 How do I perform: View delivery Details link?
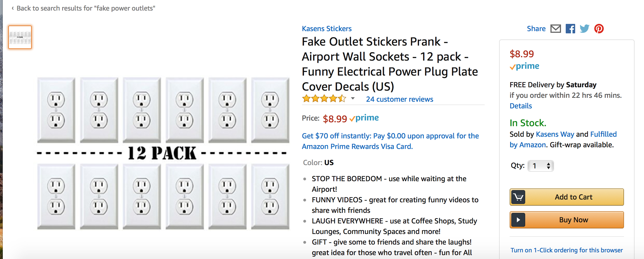pyautogui.click(x=520, y=106)
